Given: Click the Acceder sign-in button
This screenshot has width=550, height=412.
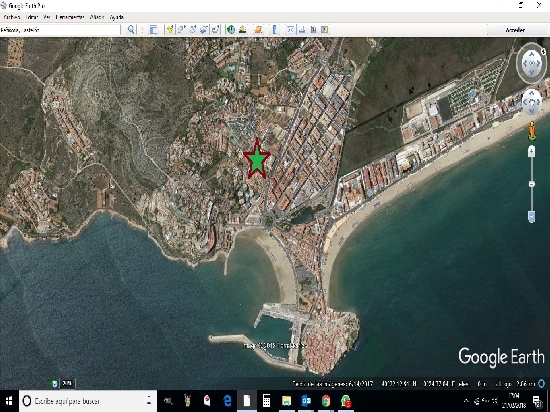Looking at the screenshot, I should (515, 30).
